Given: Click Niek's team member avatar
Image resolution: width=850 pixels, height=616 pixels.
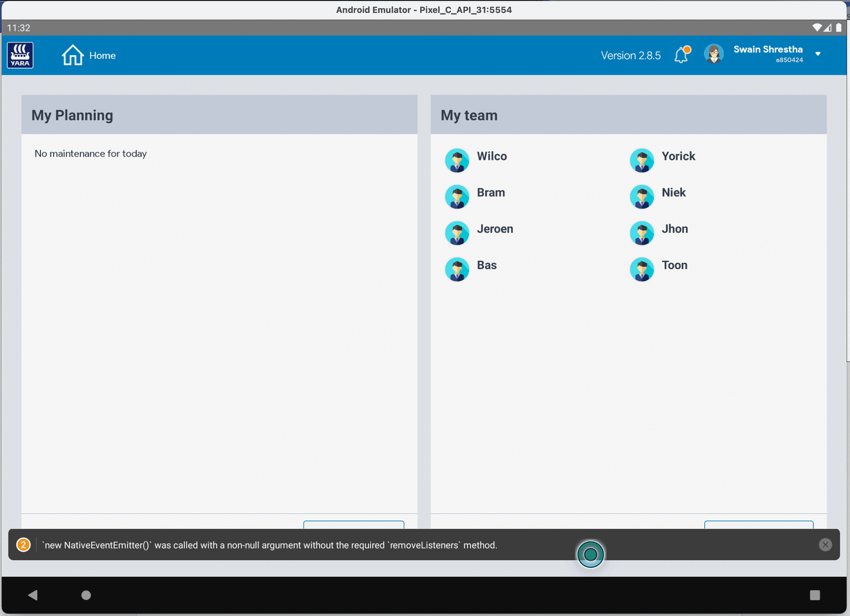Looking at the screenshot, I should click(641, 196).
